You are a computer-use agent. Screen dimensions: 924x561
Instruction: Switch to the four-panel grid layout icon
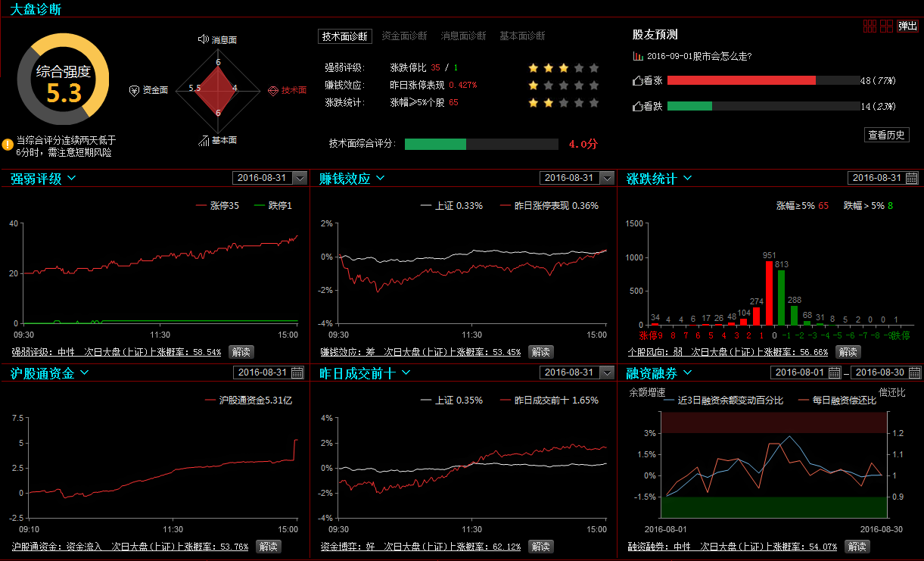[x=887, y=26]
